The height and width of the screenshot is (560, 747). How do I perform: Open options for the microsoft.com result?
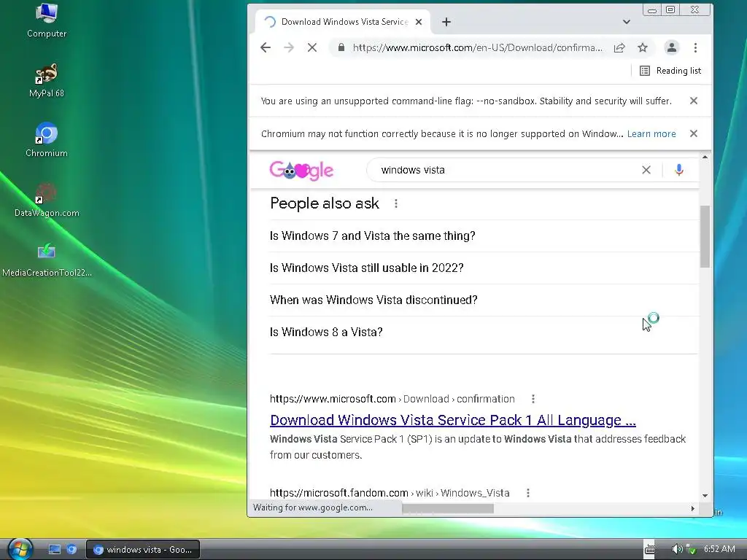pyautogui.click(x=533, y=399)
